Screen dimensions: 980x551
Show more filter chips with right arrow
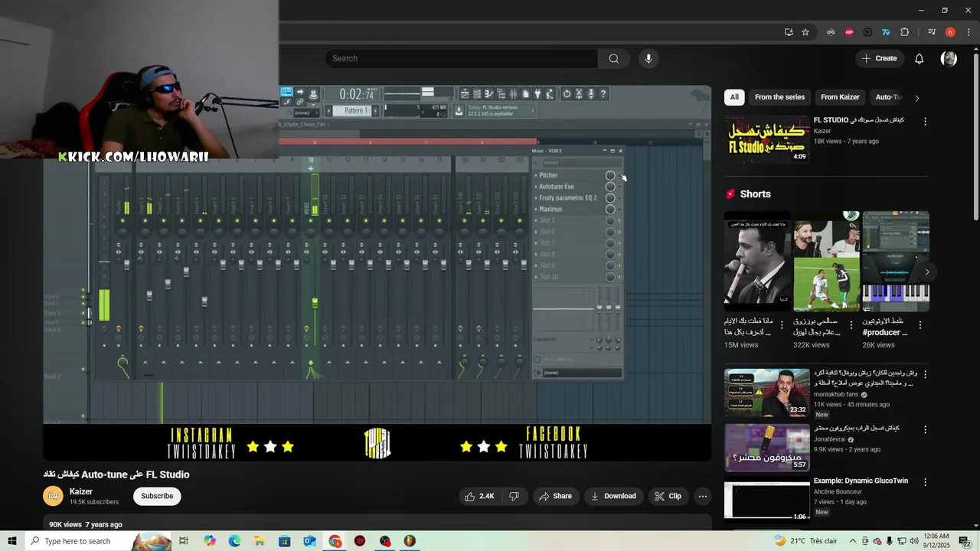point(916,98)
